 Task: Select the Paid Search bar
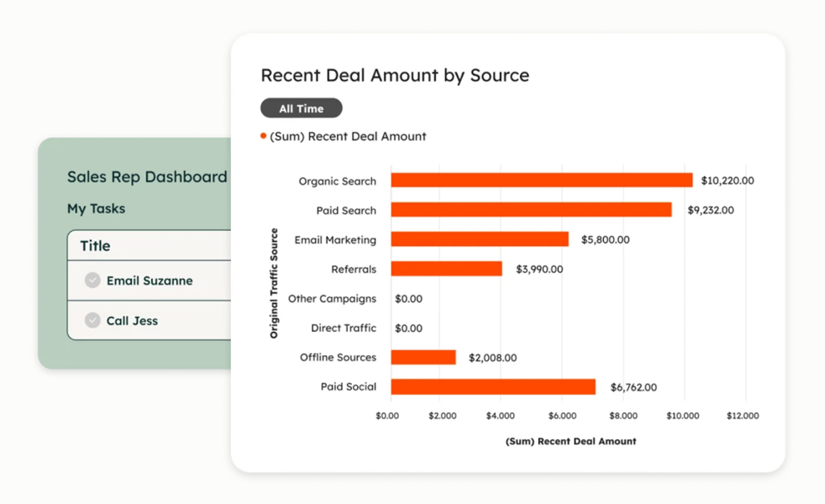(x=529, y=210)
